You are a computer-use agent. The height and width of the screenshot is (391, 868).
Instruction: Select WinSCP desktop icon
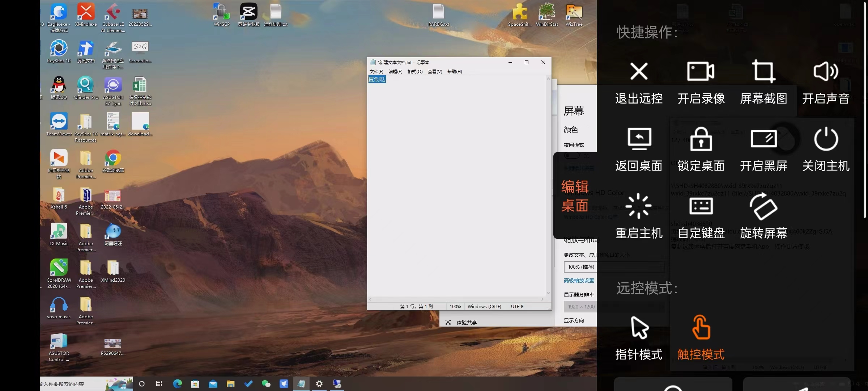222,15
